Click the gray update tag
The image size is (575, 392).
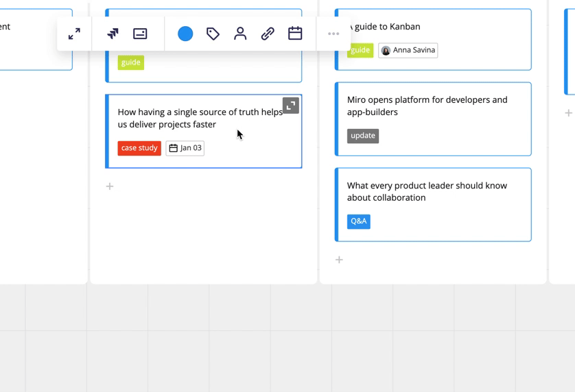pyautogui.click(x=363, y=136)
